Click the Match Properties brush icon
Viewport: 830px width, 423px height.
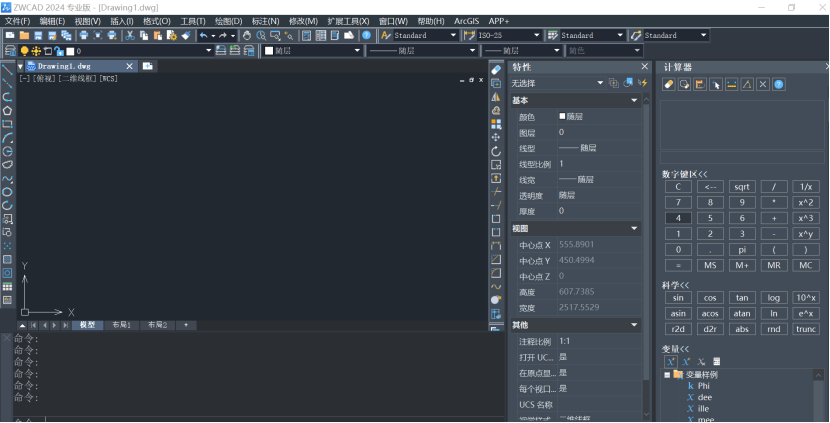pyautogui.click(x=186, y=35)
